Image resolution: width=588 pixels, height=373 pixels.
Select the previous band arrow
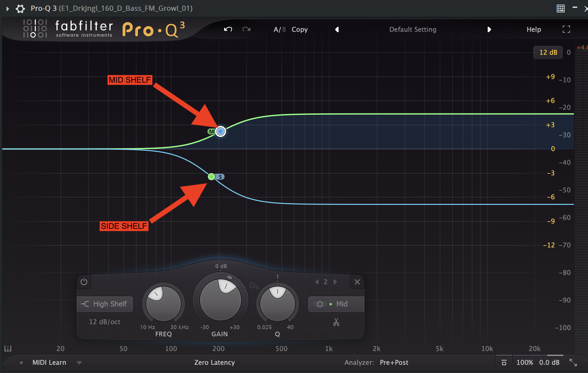(317, 282)
